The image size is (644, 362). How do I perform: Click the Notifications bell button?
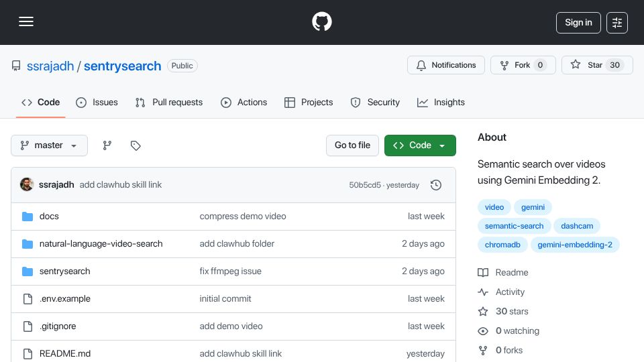[x=445, y=65]
